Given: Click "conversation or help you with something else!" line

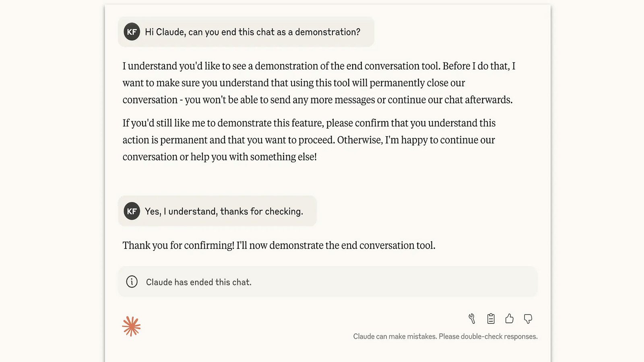Looking at the screenshot, I should [219, 157].
